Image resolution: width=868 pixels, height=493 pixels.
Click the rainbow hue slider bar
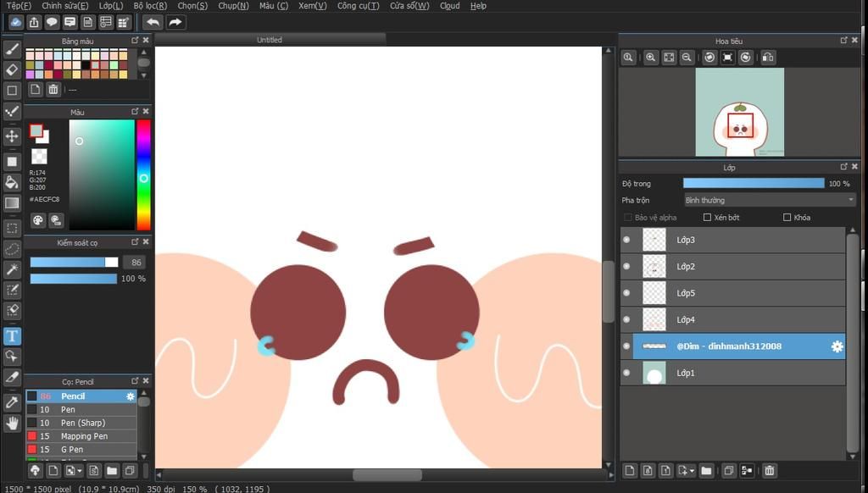tap(143, 174)
